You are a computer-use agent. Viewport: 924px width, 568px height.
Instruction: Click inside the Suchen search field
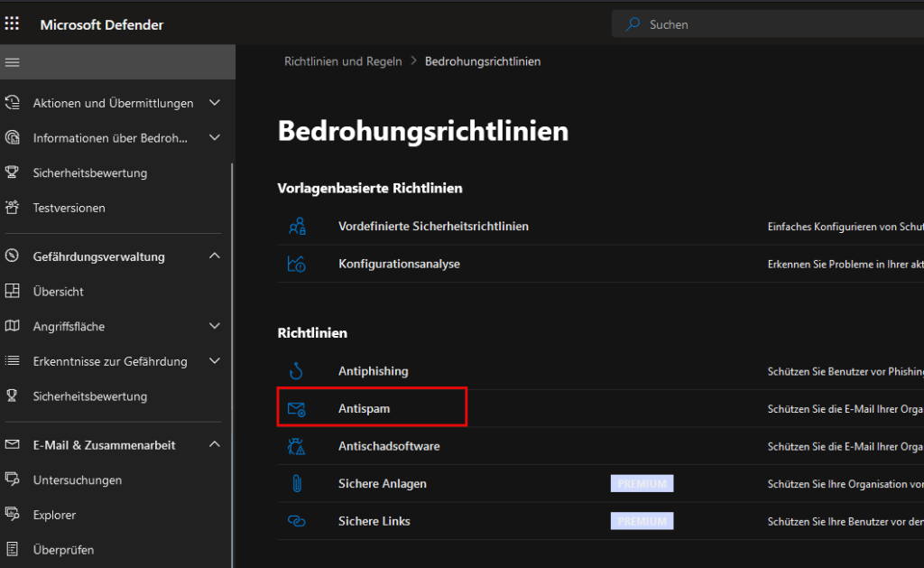coord(768,24)
